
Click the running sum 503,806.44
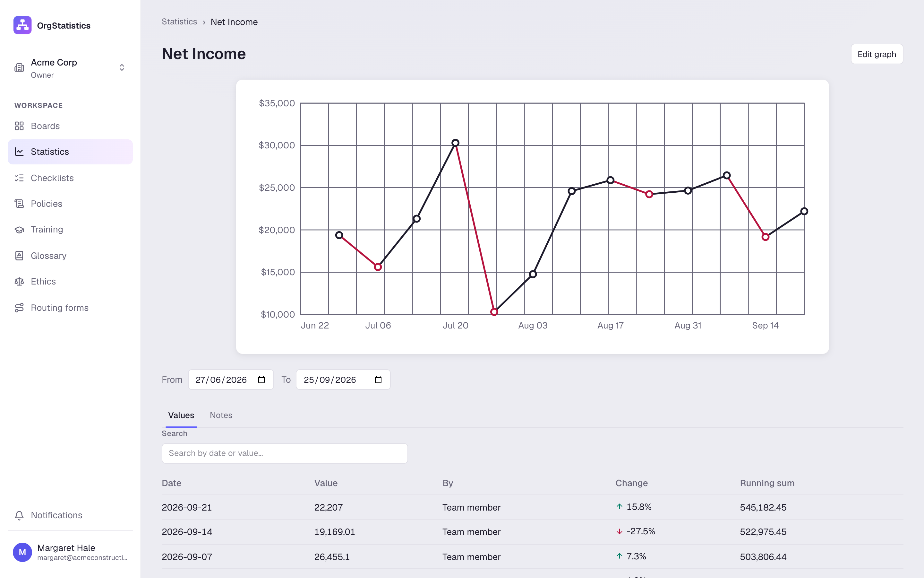coord(763,557)
